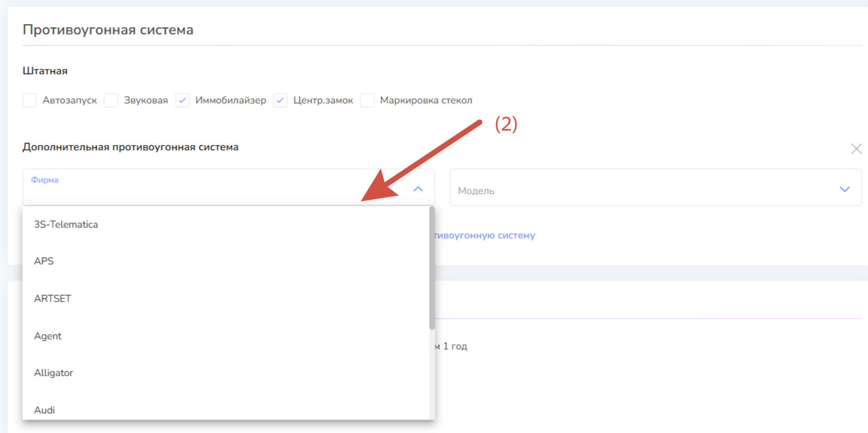
Task: Click the Модель dropdown chevron arrow
Action: coord(845,189)
